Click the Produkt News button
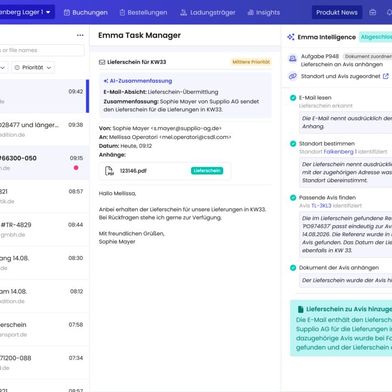The width and height of the screenshot is (392, 392). click(337, 12)
